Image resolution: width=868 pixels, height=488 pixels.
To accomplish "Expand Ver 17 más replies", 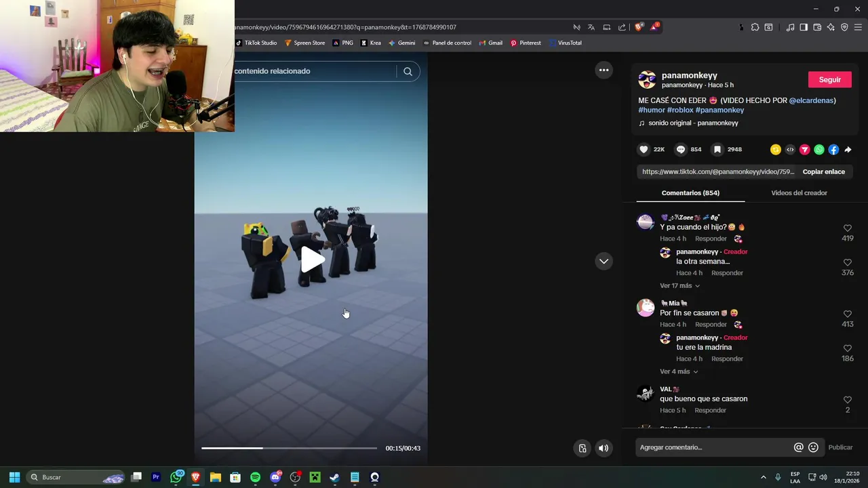I will pos(679,285).
